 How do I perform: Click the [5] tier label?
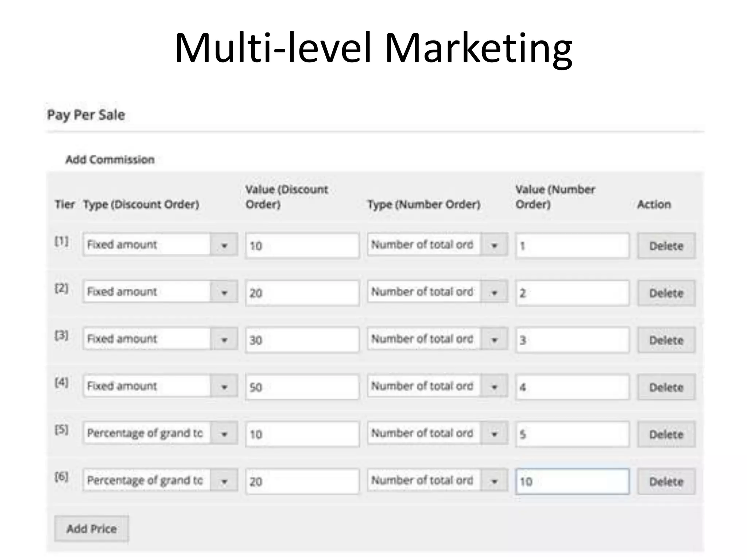coord(62,429)
